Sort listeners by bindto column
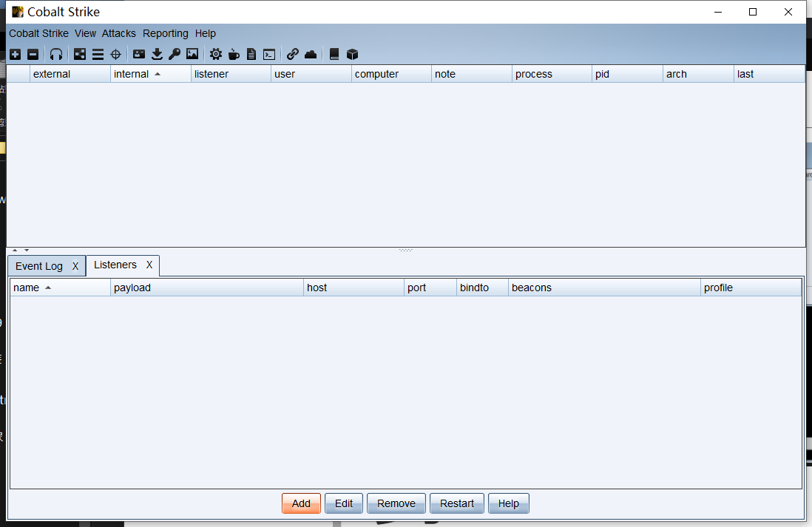The image size is (812, 527). click(483, 288)
